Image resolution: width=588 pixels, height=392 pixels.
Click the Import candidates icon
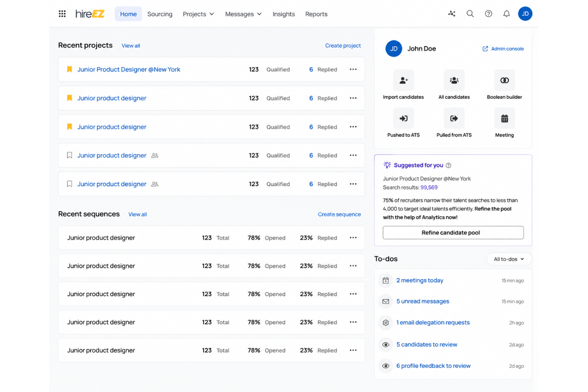pyautogui.click(x=404, y=80)
